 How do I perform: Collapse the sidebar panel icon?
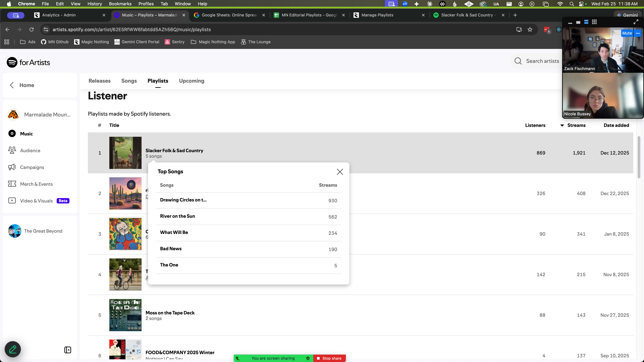pos(67,350)
